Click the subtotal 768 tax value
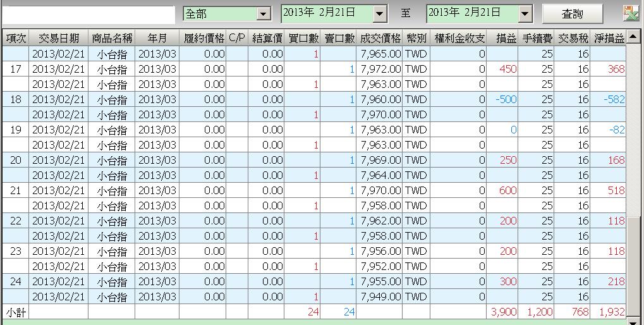644x325 pixels. point(580,312)
